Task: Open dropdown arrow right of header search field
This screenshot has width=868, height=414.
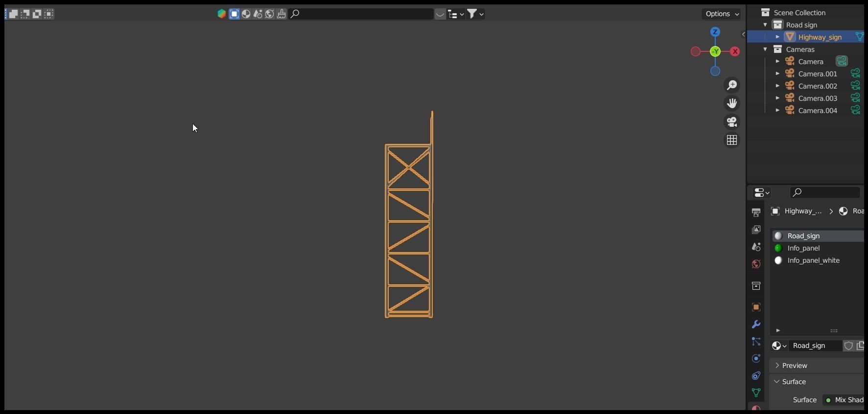Action: tap(440, 14)
